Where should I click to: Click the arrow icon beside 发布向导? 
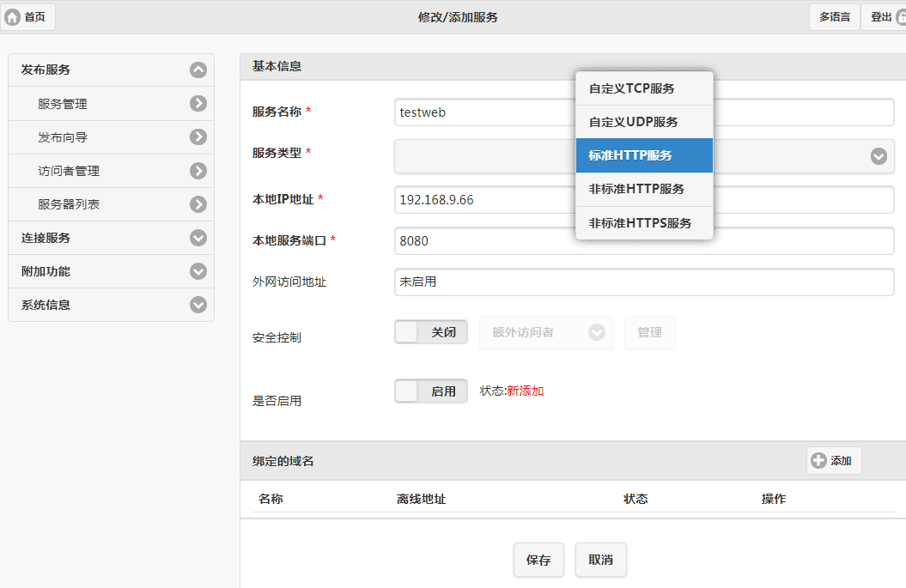pyautogui.click(x=198, y=137)
